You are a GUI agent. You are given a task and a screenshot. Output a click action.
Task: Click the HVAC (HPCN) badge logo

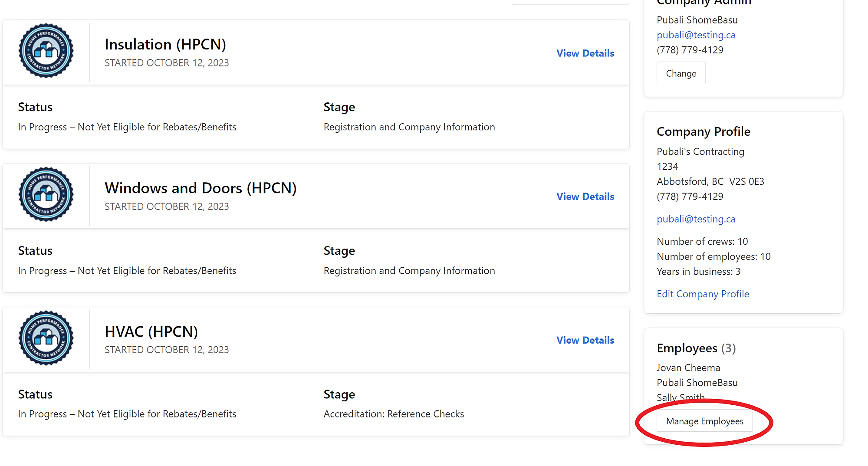point(46,338)
